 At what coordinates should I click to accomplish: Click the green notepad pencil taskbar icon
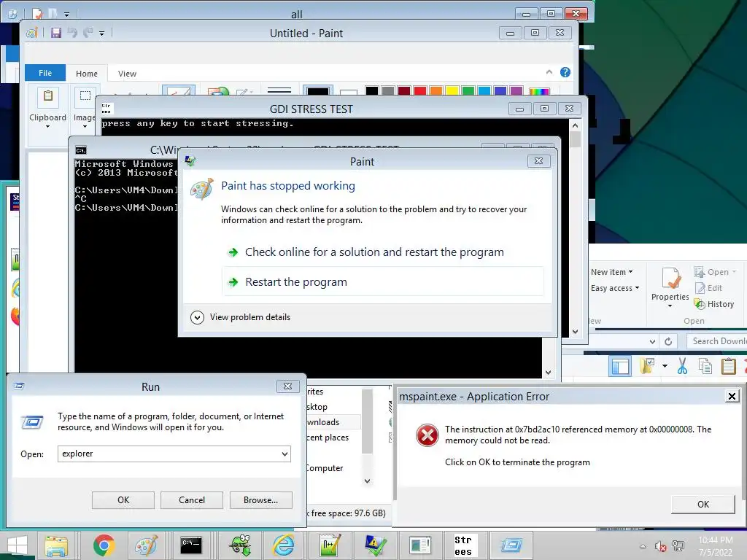coord(330,545)
